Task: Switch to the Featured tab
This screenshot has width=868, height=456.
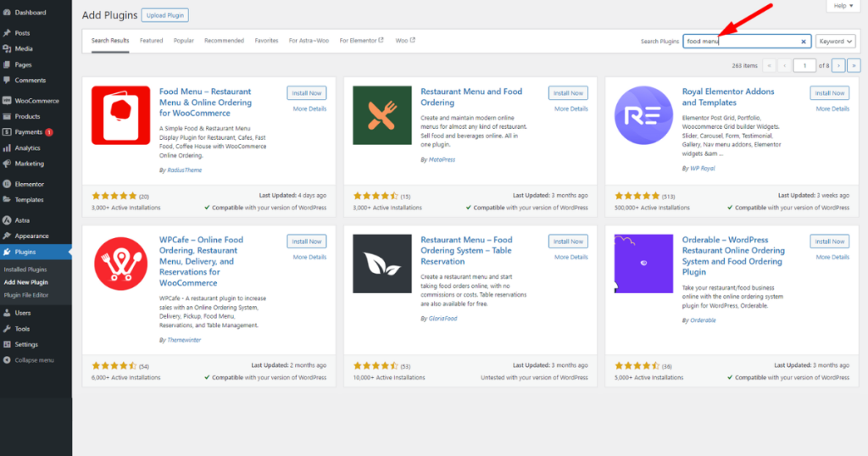Action: (151, 41)
